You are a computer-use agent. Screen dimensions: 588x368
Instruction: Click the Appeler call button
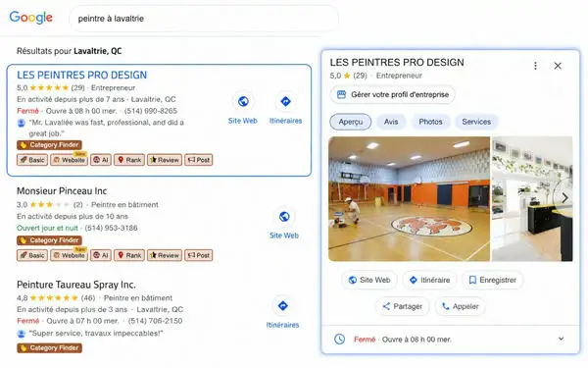coord(460,306)
